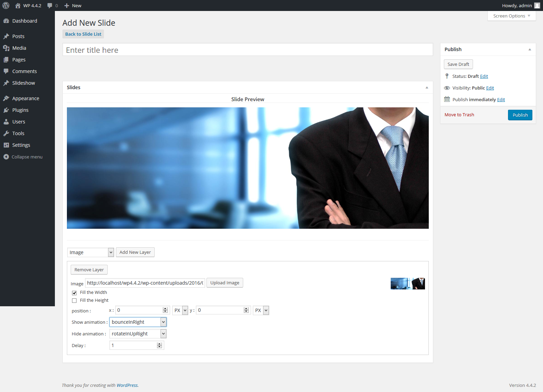Click the WordPress footer link
543x392 pixels.
point(127,385)
